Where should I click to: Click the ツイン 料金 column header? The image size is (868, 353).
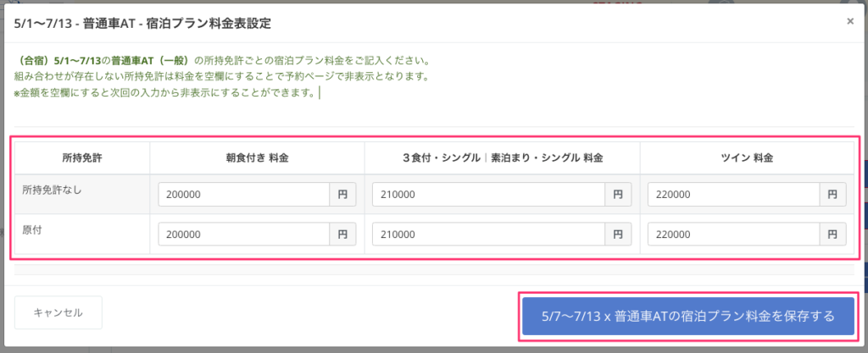click(746, 158)
